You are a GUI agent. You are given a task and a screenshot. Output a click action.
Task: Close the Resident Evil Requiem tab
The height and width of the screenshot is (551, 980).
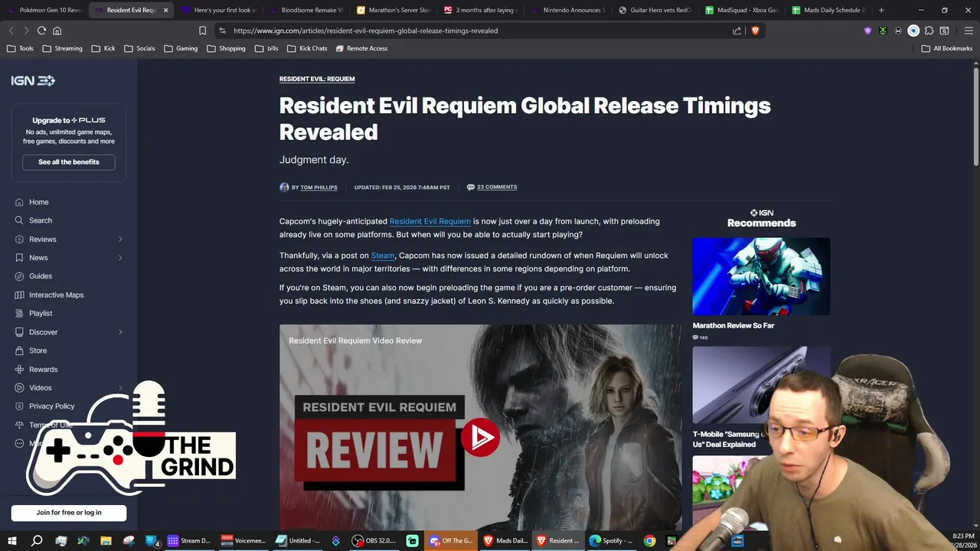click(x=165, y=10)
